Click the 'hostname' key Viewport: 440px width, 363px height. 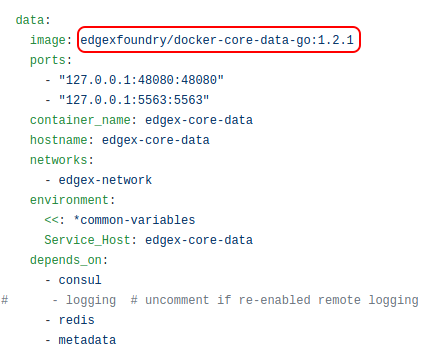[58, 140]
